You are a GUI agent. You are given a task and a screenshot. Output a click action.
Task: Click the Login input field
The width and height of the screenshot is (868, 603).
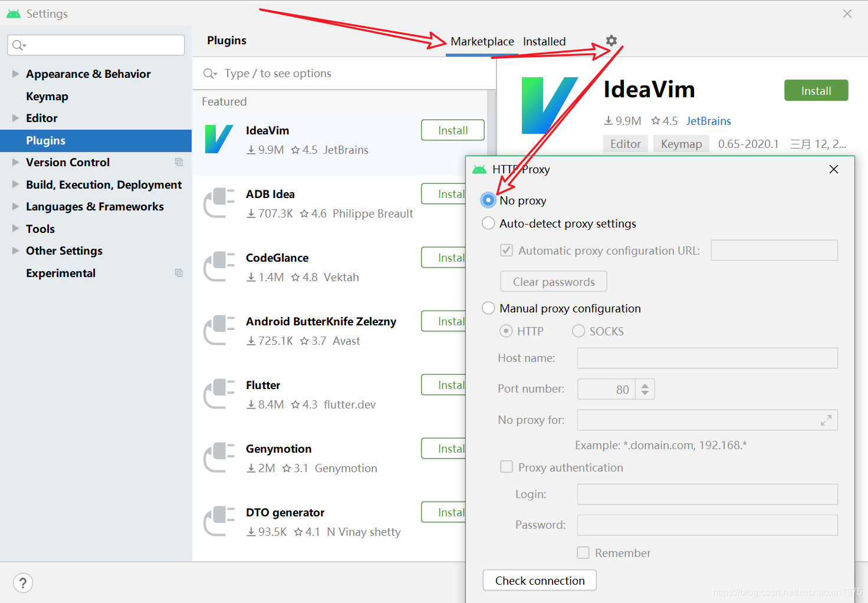pos(708,494)
